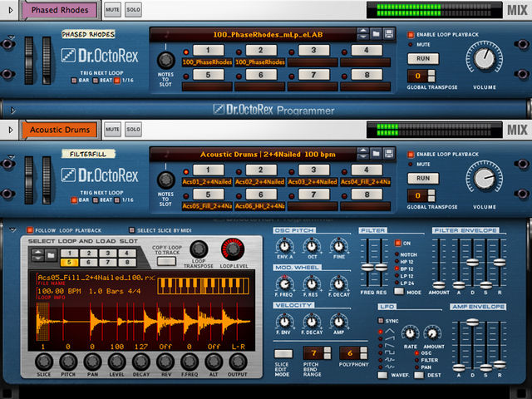Image resolution: width=532 pixels, height=399 pixels.
Task: Enable Select Slice By MIDI
Action: (132, 230)
